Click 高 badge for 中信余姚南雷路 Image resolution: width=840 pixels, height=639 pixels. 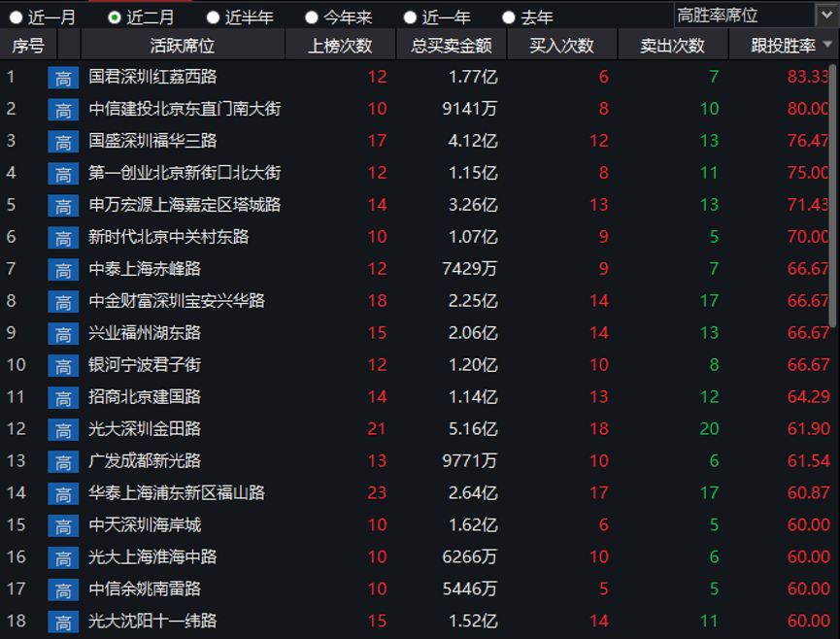point(63,589)
